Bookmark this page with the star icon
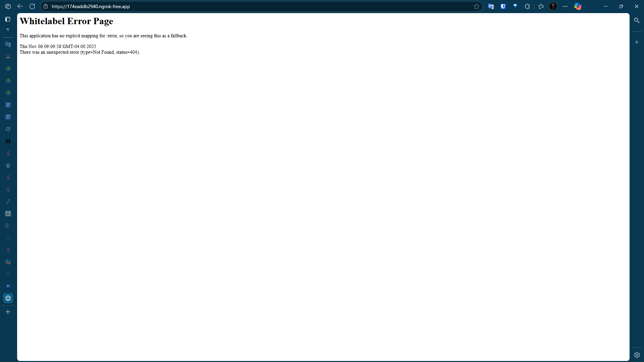The width and height of the screenshot is (644, 362). [477, 6]
